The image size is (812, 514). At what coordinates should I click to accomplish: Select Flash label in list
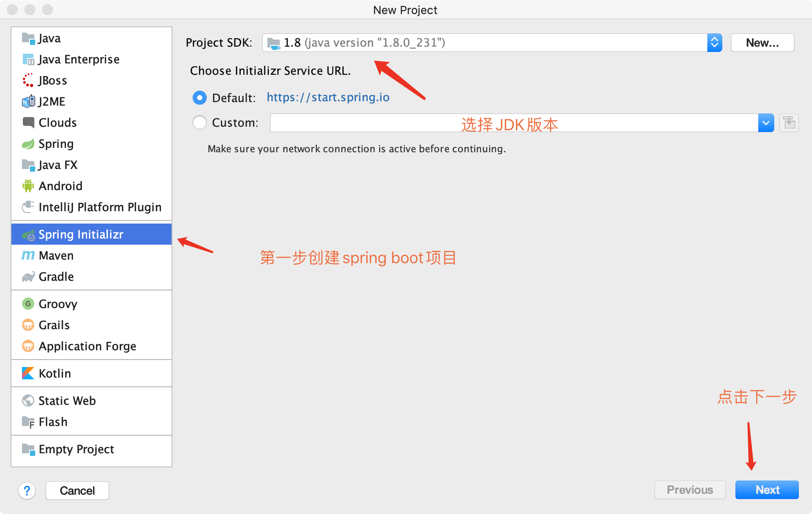tap(53, 422)
